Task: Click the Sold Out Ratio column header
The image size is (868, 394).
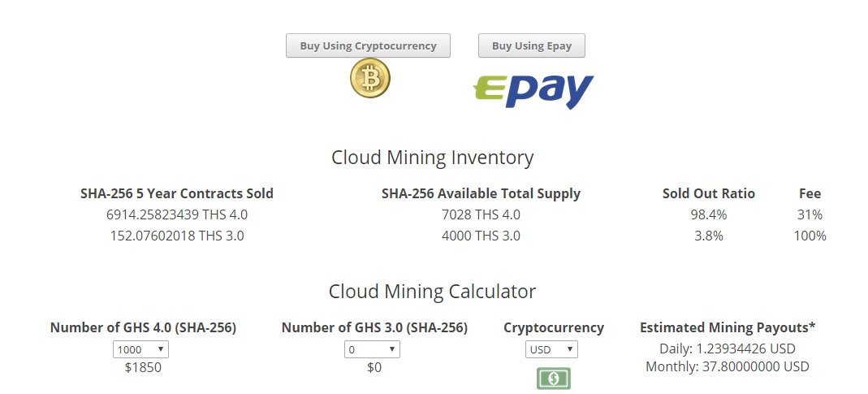Action: pyautogui.click(x=708, y=193)
